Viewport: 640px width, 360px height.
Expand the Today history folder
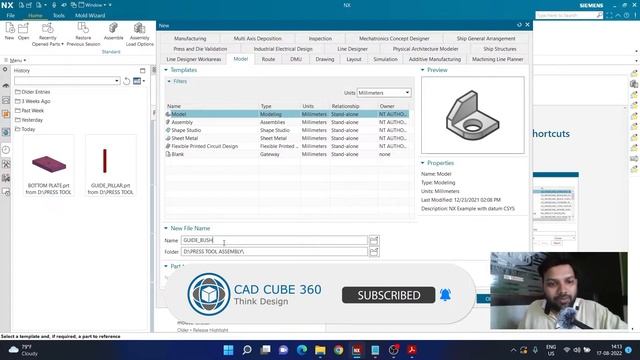coord(25,129)
